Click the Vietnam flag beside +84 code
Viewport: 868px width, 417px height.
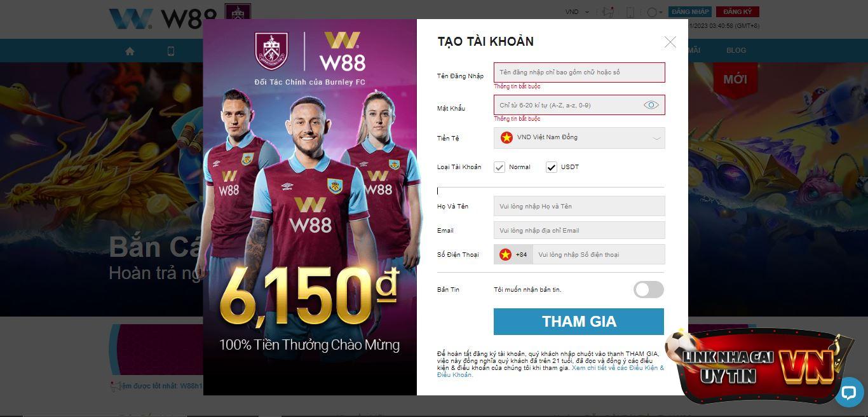point(505,254)
